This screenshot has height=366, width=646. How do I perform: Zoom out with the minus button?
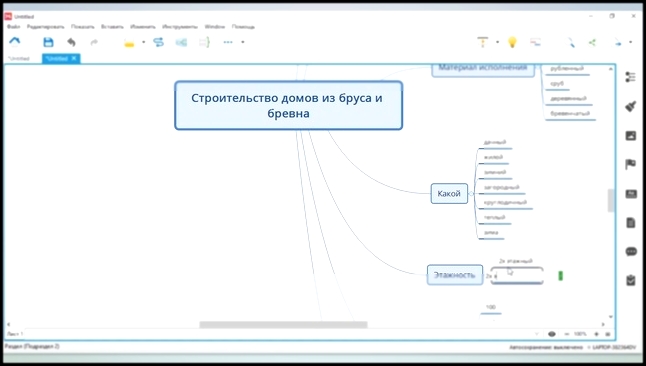pyautogui.click(x=566, y=334)
